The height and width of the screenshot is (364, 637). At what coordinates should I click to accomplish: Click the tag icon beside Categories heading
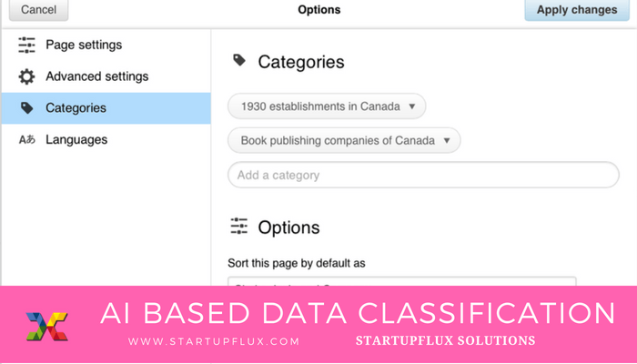pyautogui.click(x=239, y=61)
